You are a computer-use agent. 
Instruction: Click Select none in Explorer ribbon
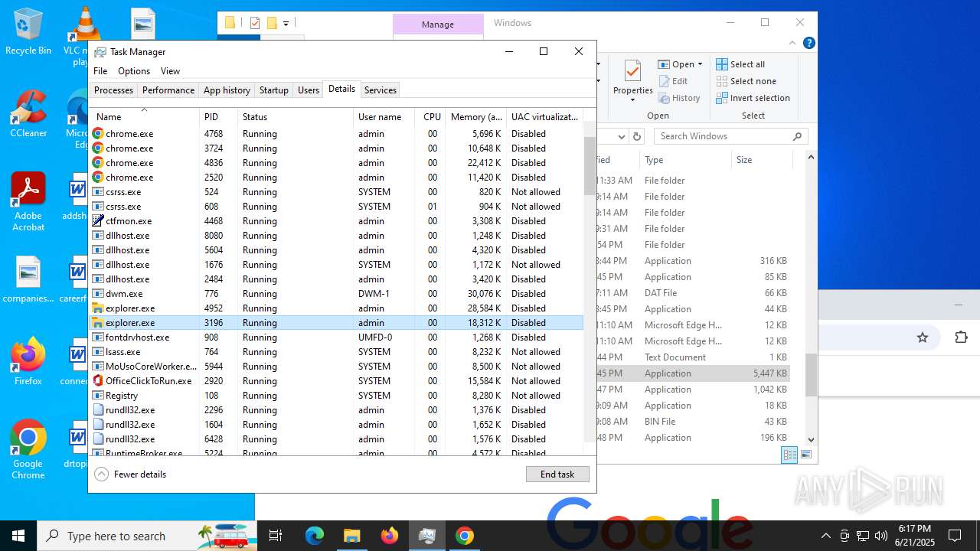(746, 81)
